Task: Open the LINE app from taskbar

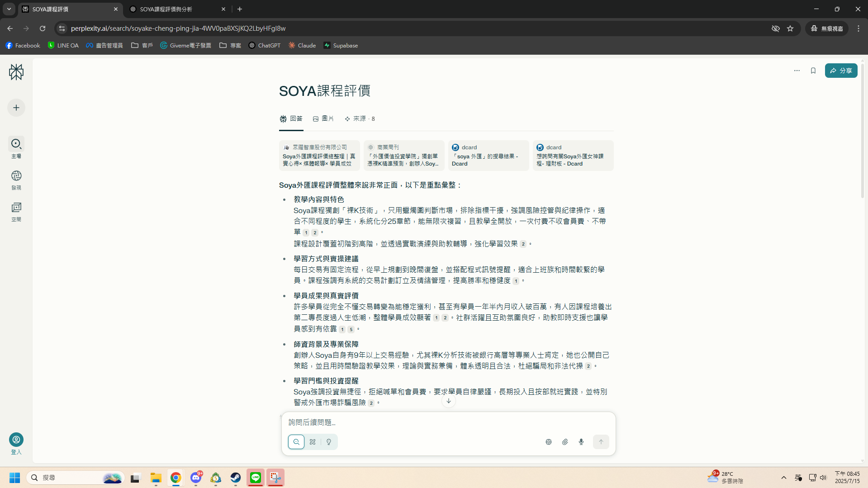Action: click(x=256, y=478)
